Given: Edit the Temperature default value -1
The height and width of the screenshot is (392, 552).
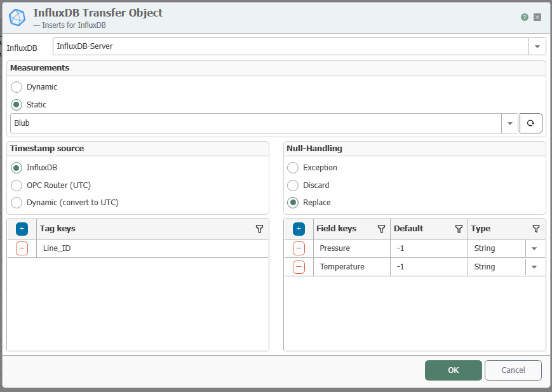Looking at the screenshot, I should pyautogui.click(x=429, y=267).
